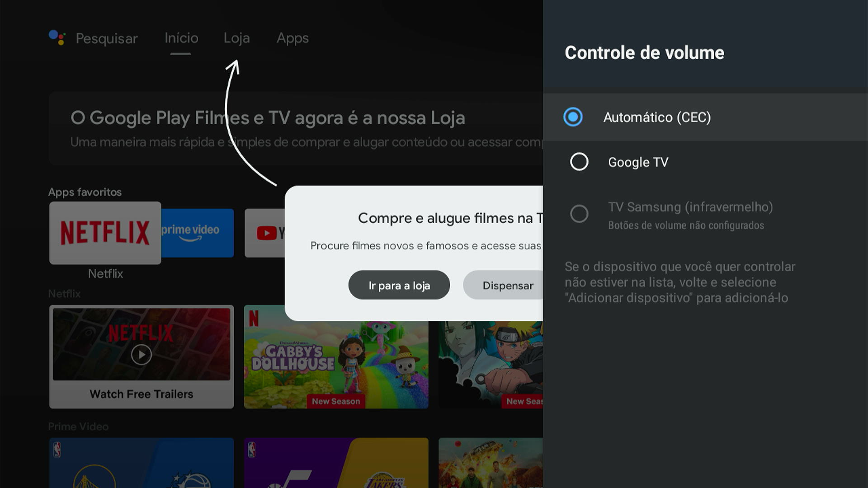Open the Google Play Filmes Loja banner
The width and height of the screenshot is (868, 488).
point(296,128)
